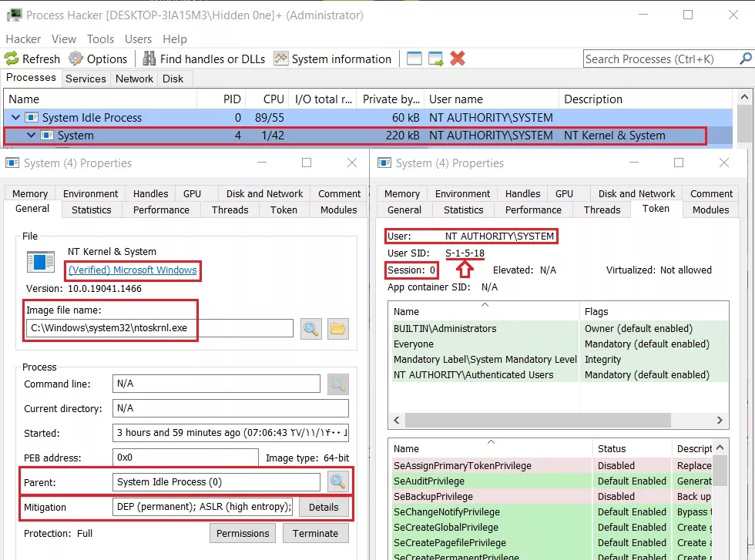The width and height of the screenshot is (755, 560).
Task: Click the NT Kernel & System file icon
Action: tap(41, 263)
